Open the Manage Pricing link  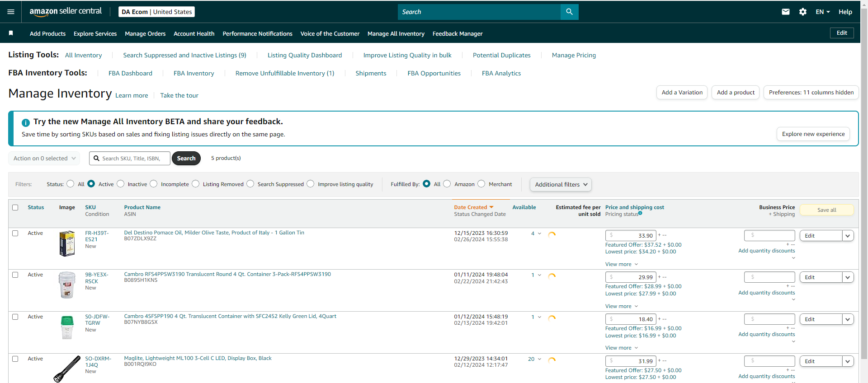574,55
